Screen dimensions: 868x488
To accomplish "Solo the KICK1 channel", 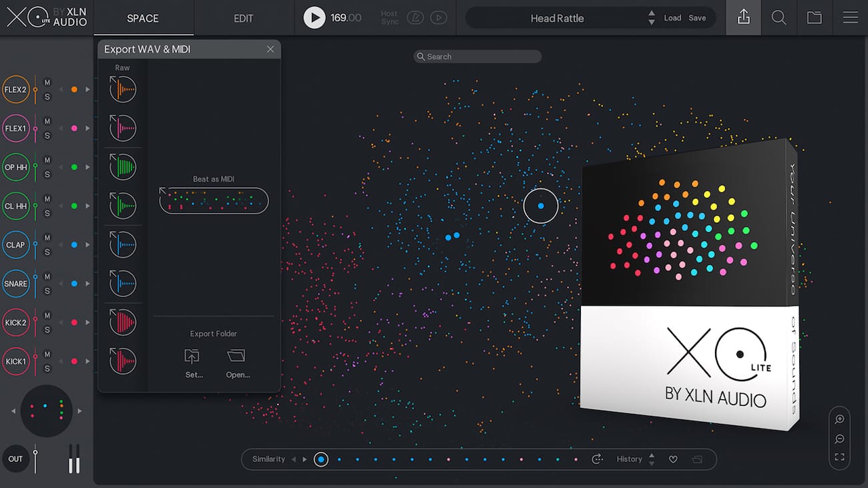I will tap(47, 369).
